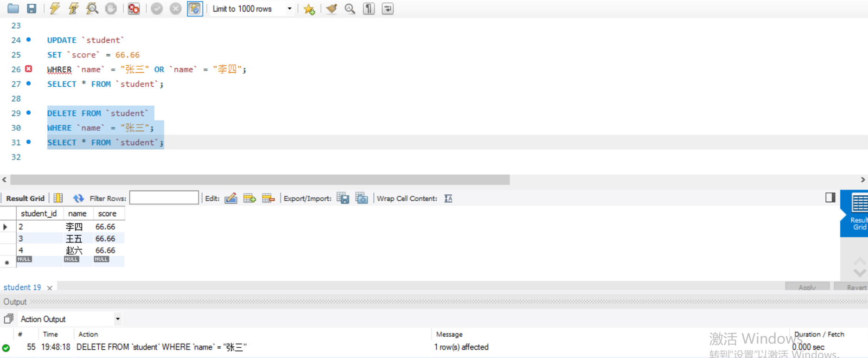Screen dimensions: 868x358
Task: Select the student_id column header
Action: coord(39,213)
